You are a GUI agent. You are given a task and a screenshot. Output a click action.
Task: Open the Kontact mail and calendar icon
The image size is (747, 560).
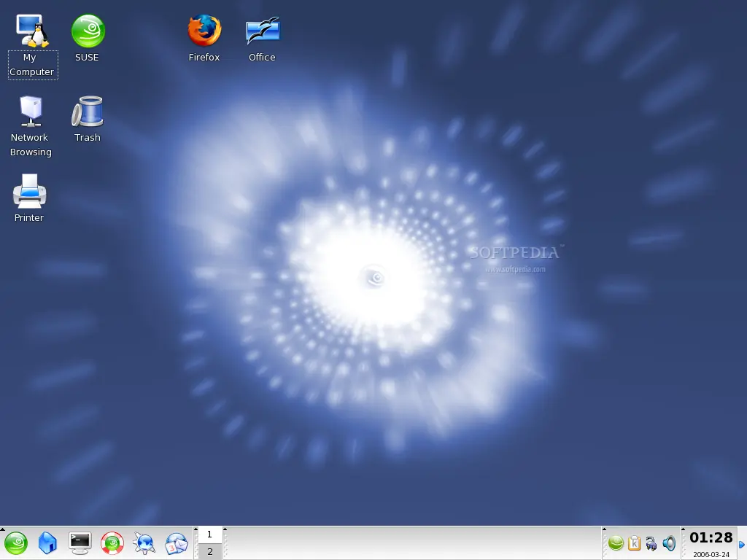point(177,543)
